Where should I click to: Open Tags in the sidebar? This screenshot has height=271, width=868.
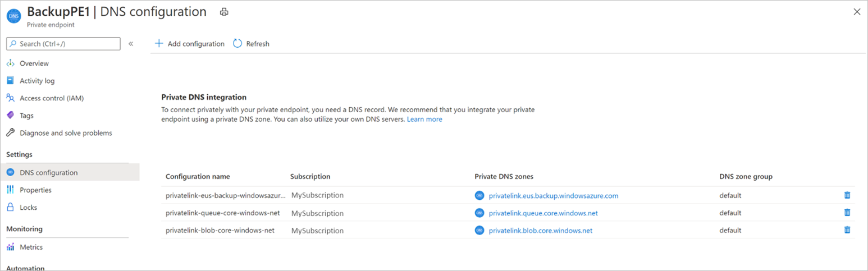click(x=26, y=116)
